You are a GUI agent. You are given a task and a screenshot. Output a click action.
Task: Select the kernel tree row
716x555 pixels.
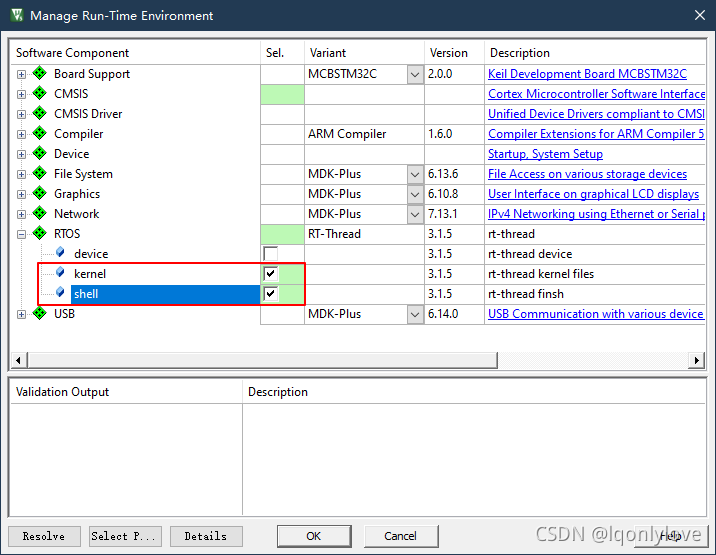[90, 274]
